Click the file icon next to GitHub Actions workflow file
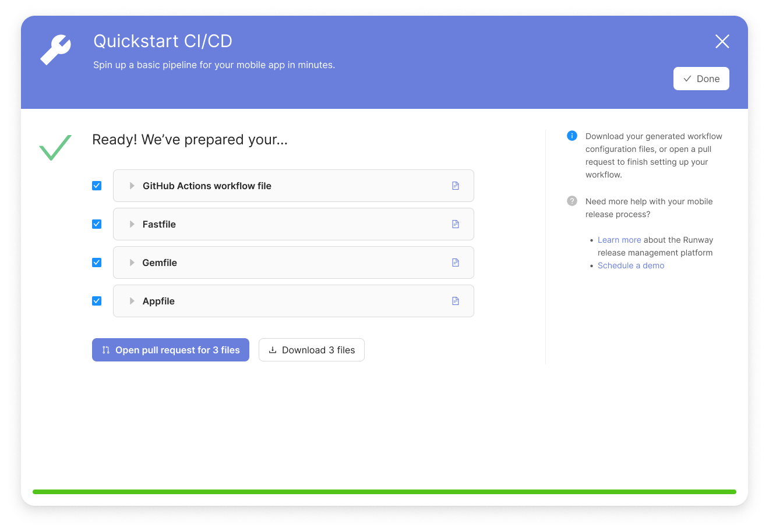This screenshot has height=532, width=769. pos(455,186)
